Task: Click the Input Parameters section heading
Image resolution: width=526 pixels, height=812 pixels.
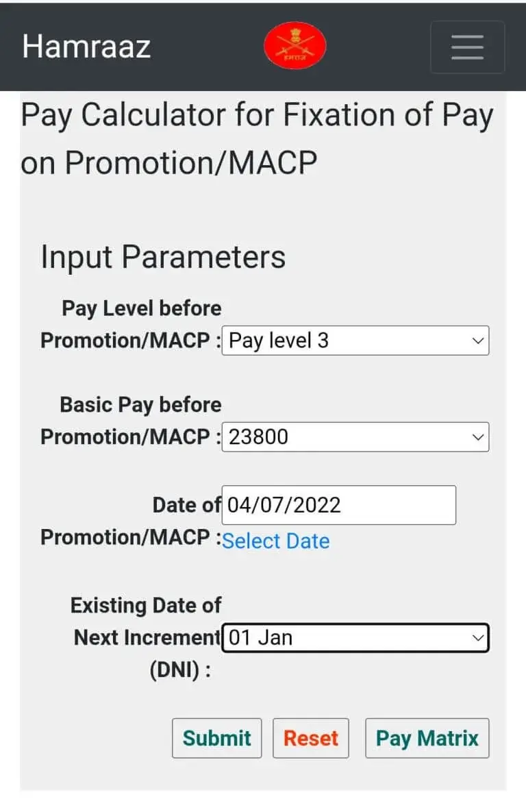Action: point(163,256)
